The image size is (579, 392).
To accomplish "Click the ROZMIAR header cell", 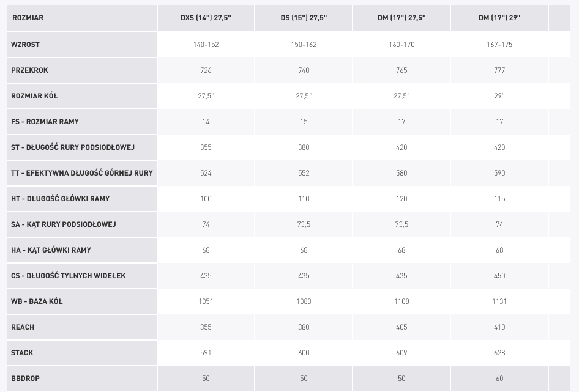I will (82, 18).
